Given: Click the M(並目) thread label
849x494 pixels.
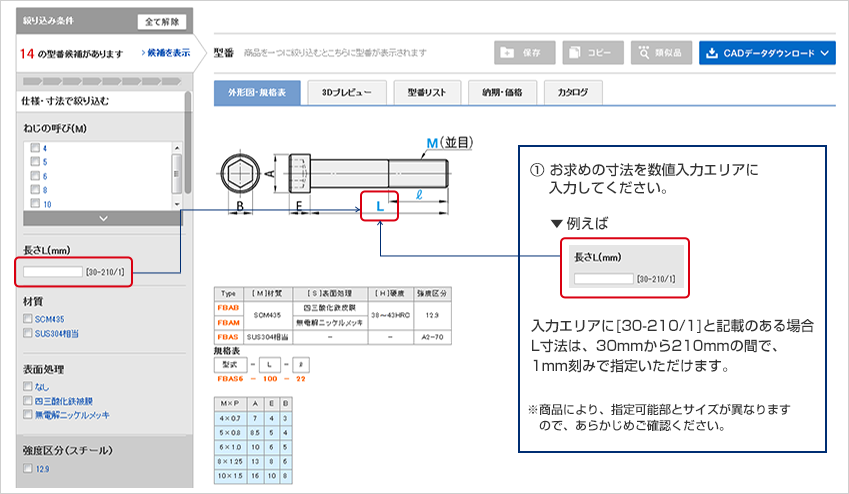Looking at the screenshot, I should click(x=449, y=143).
